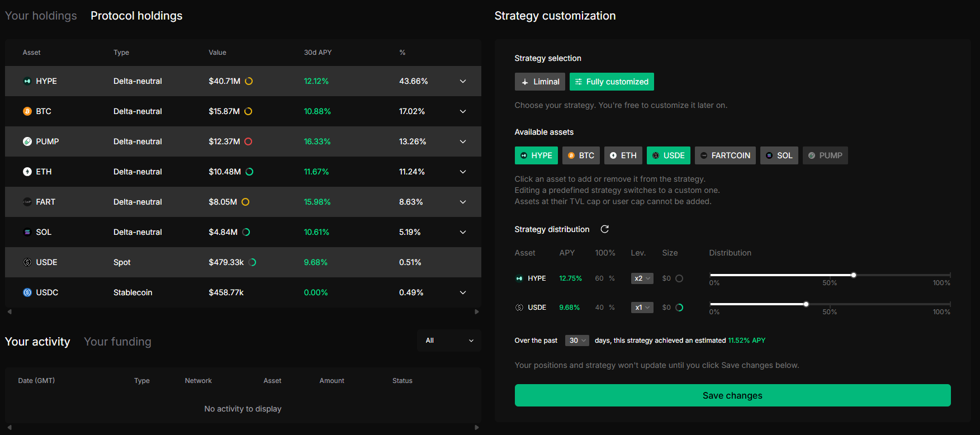This screenshot has height=435, width=980.
Task: Adjust the HYPE distribution slider handle
Action: 854,275
